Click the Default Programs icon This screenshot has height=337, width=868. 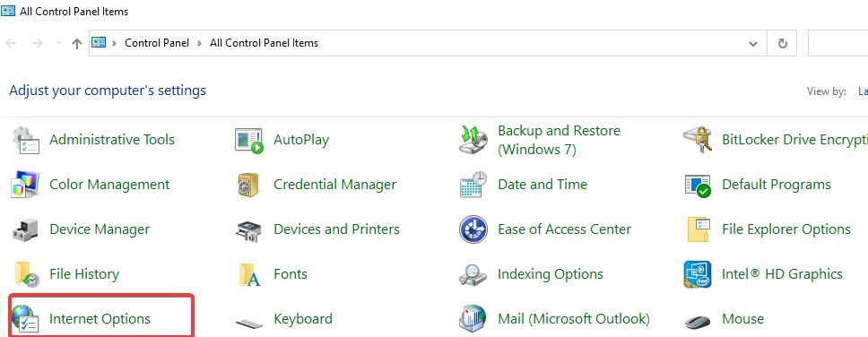tap(698, 185)
